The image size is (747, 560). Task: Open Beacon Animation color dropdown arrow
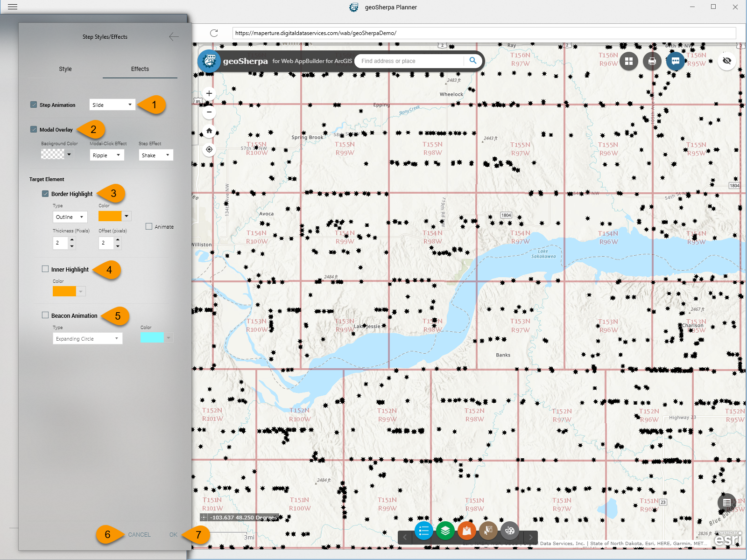[169, 337]
